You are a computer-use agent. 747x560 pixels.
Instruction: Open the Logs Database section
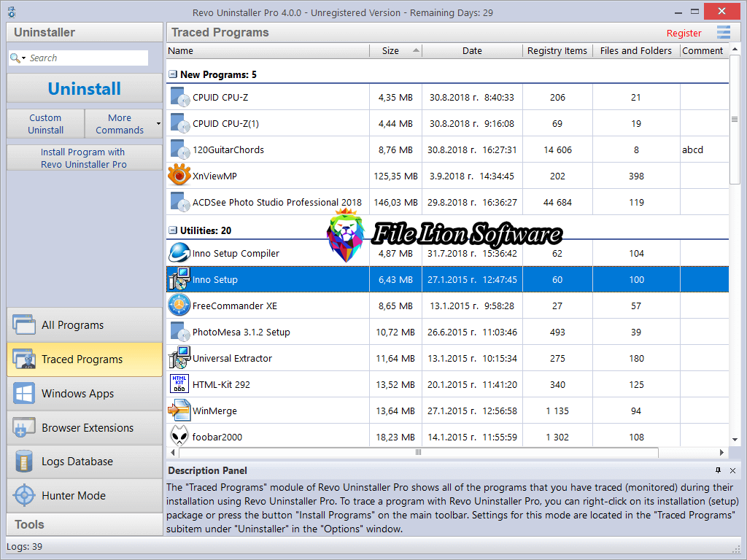click(85, 462)
